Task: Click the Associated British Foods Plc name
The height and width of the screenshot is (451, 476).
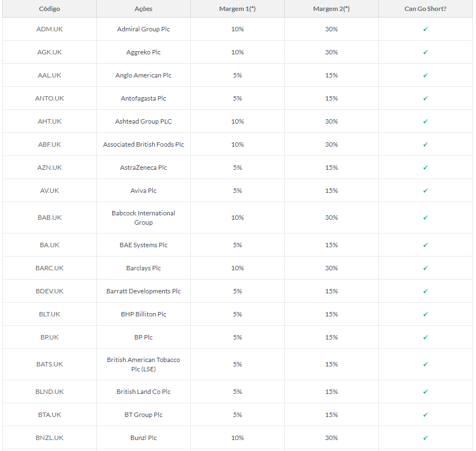Action: pos(143,144)
